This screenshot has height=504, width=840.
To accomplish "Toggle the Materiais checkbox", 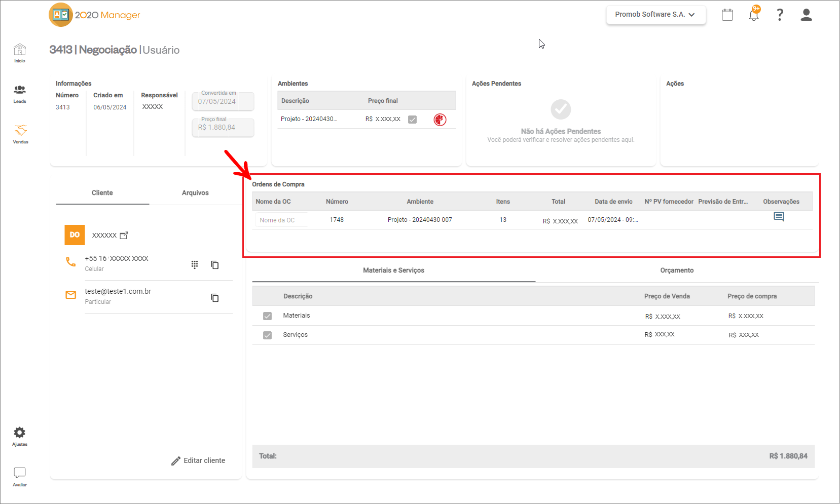I will [267, 316].
